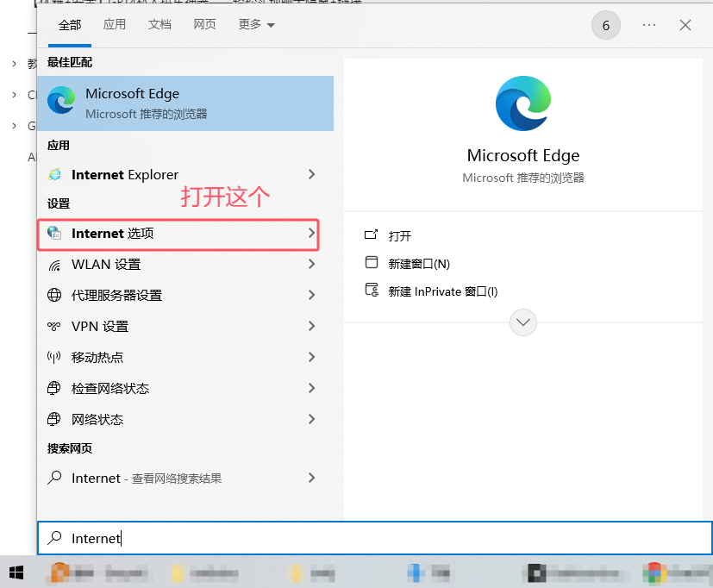The height and width of the screenshot is (588, 713).
Task: Expand the 网络状态 arrow
Action: click(311, 419)
